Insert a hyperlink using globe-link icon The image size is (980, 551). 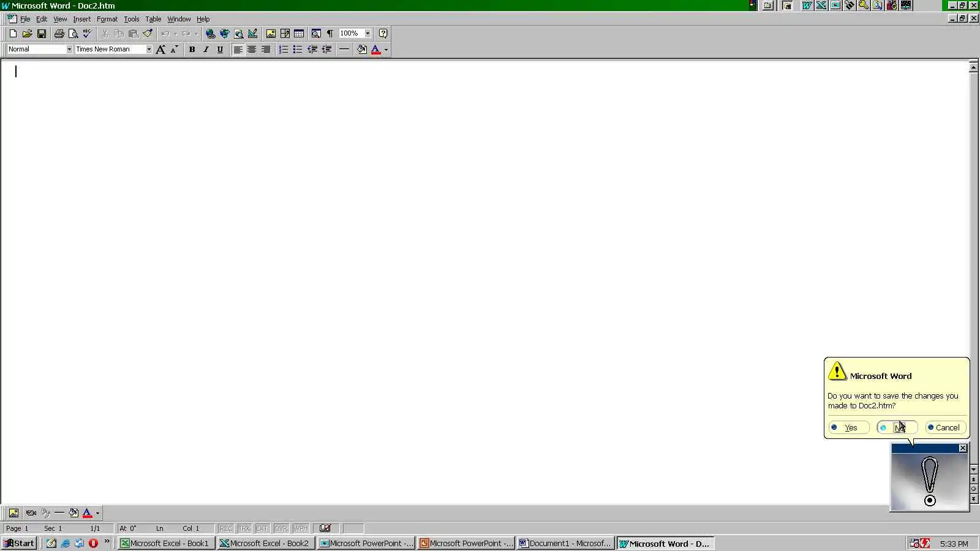tap(210, 34)
